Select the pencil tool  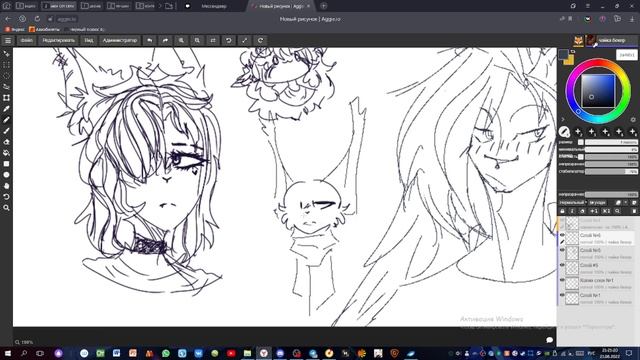coord(6,120)
